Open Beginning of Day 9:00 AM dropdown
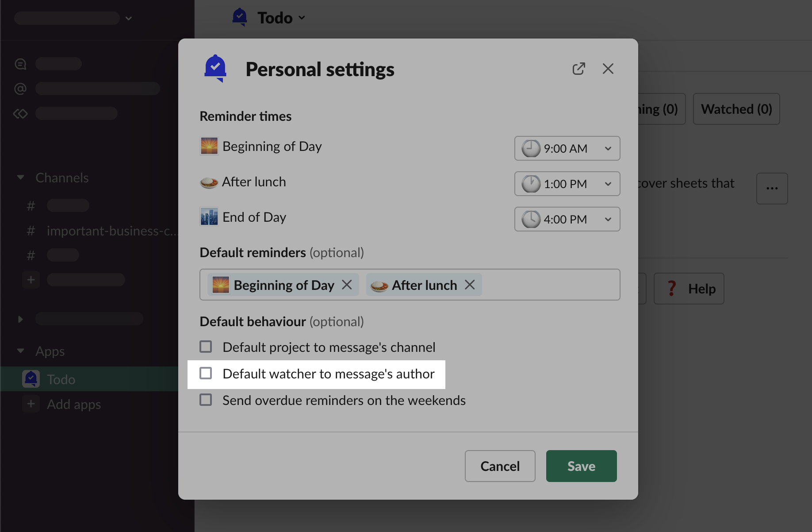This screenshot has height=532, width=812. coord(567,148)
